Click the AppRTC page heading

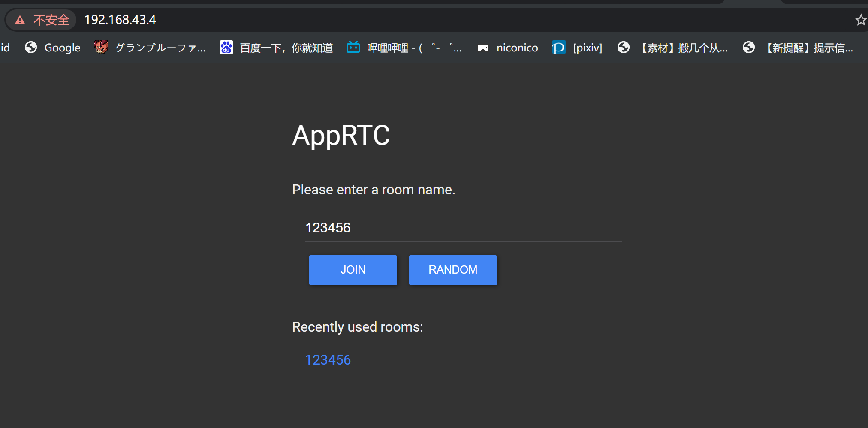(341, 135)
